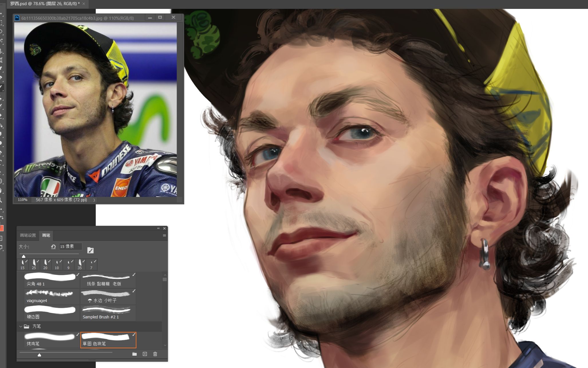Image resolution: width=588 pixels, height=368 pixels.
Task: Click the create new brush icon
Action: pyautogui.click(x=145, y=354)
